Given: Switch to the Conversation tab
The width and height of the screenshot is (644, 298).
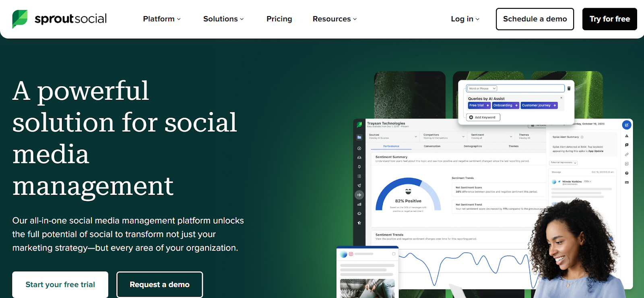Looking at the screenshot, I should [x=432, y=146].
